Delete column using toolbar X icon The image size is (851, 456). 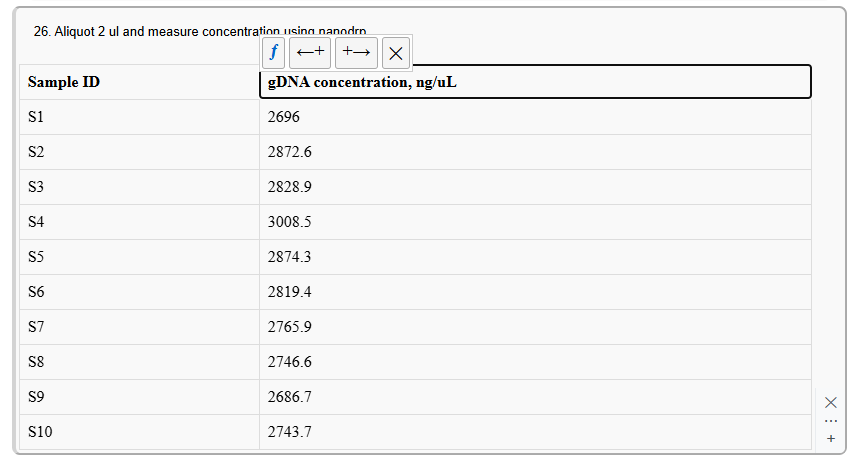[396, 53]
